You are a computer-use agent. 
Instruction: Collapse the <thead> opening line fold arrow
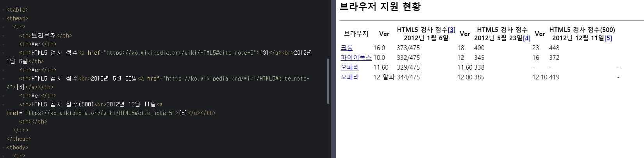coord(3,18)
